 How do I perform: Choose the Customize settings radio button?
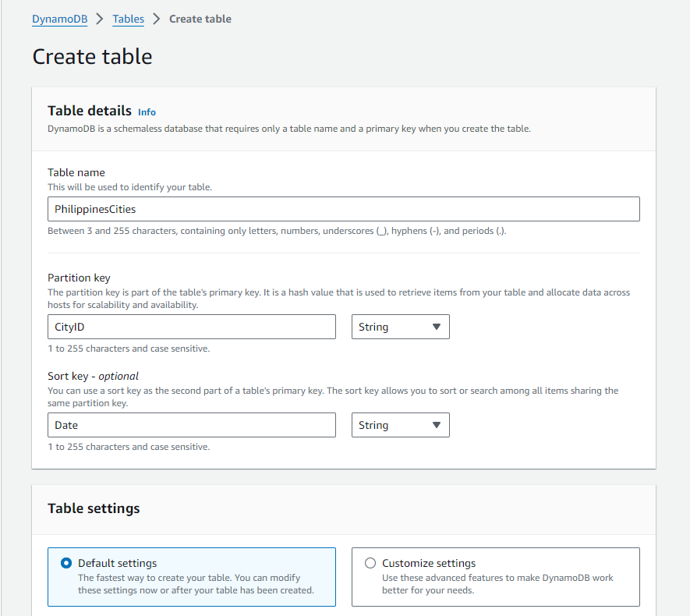pyautogui.click(x=370, y=563)
